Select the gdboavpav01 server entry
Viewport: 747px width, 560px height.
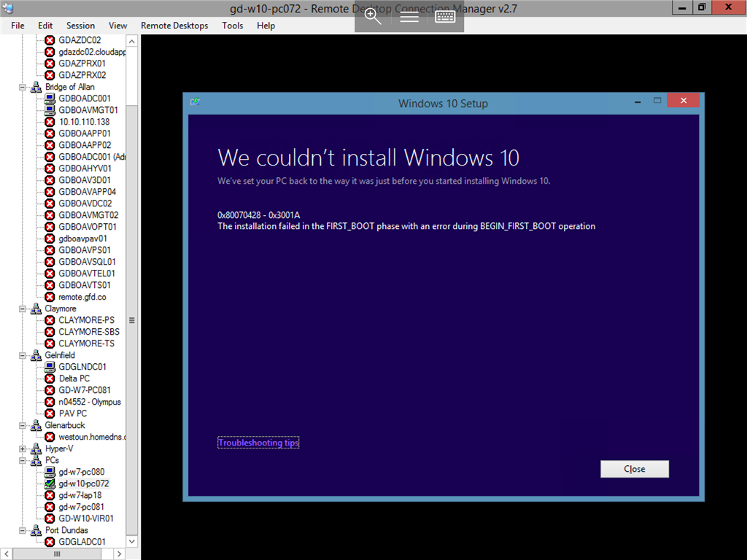point(82,238)
